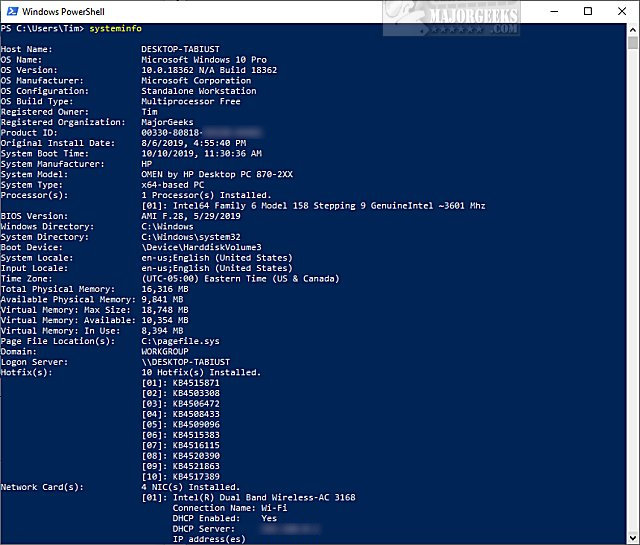Click the typed systeminfo command
This screenshot has width=640, height=545.
[115, 29]
